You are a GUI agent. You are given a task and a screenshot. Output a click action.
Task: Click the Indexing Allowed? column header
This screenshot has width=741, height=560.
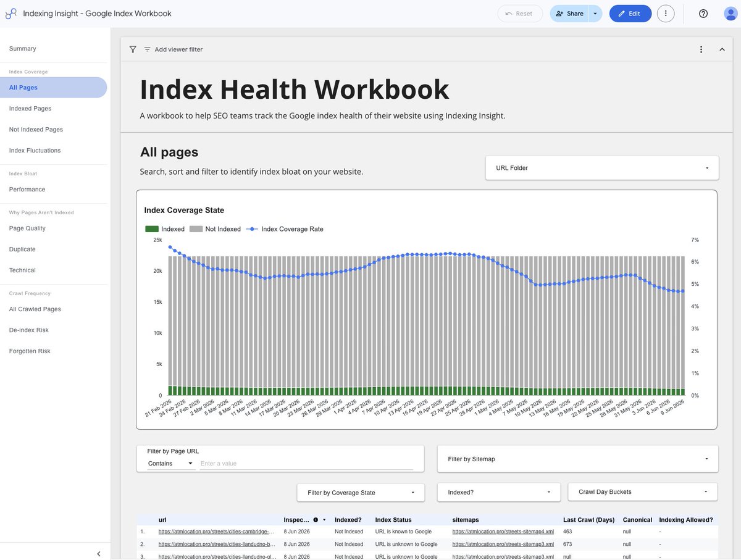tap(686, 520)
